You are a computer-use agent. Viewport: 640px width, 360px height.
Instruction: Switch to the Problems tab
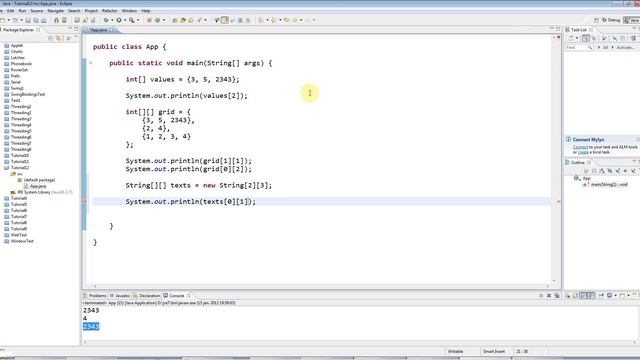95,296
